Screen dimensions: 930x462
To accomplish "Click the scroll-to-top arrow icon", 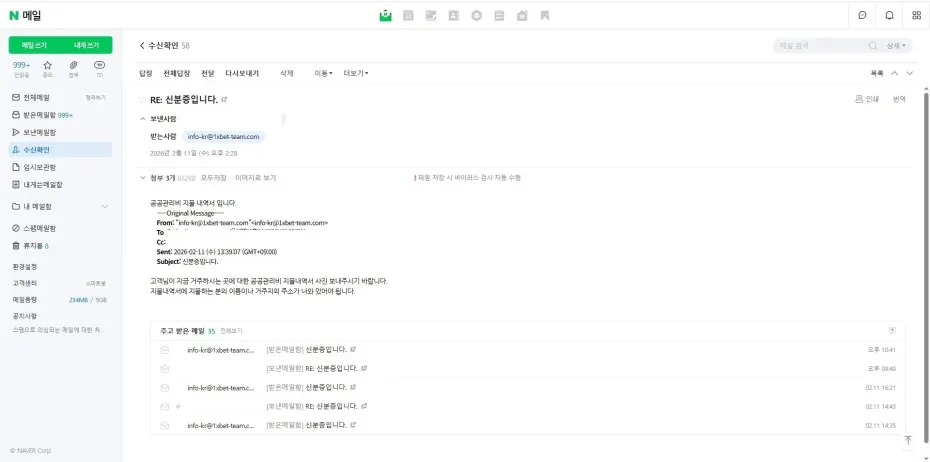I will coord(908,439).
